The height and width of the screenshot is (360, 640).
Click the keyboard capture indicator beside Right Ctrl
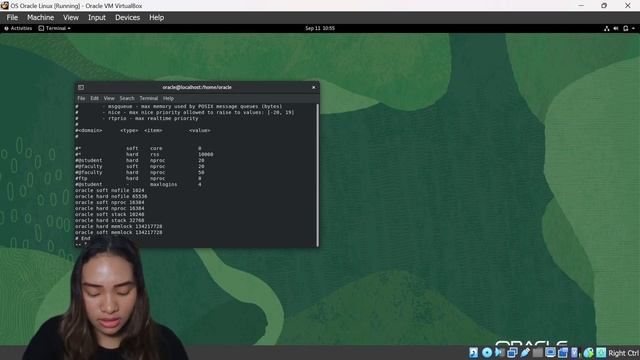pyautogui.click(x=601, y=353)
